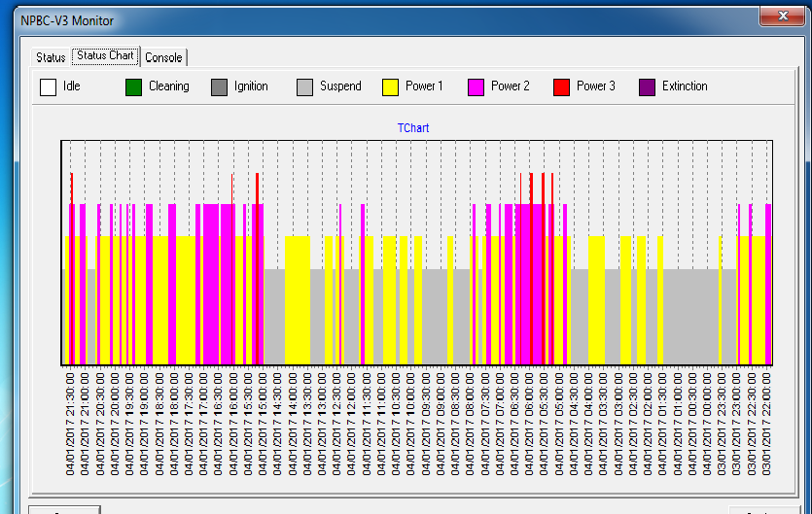The width and height of the screenshot is (812, 514).
Task: Click the magenta Power 2 swatch
Action: [x=476, y=87]
